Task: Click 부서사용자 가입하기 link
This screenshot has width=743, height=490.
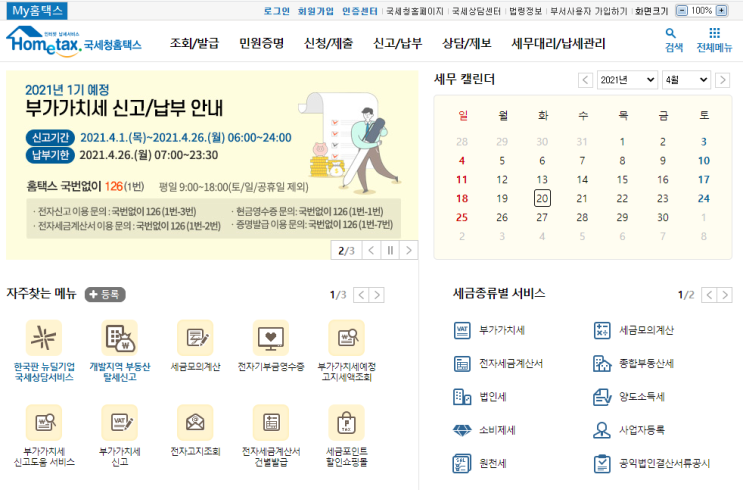Action: click(589, 11)
